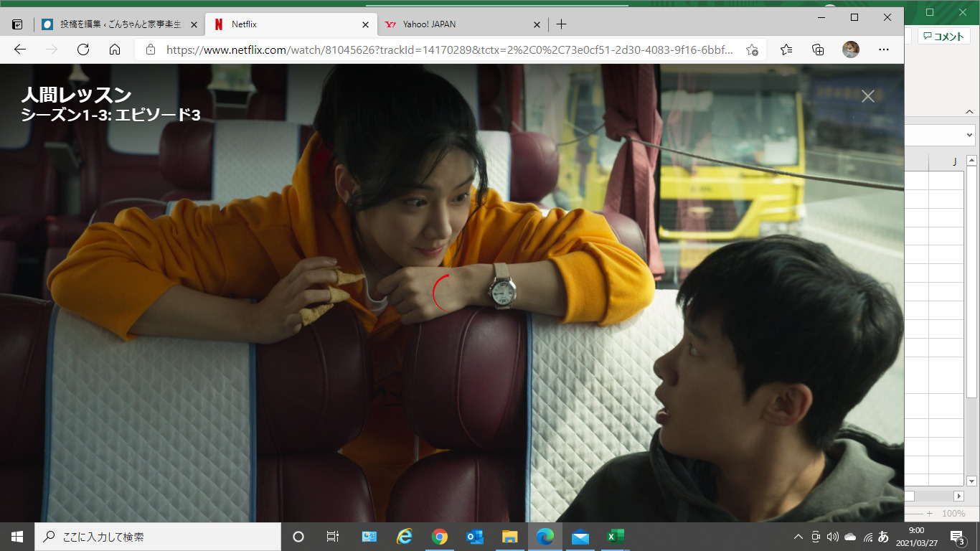Open the Favorites list
The height and width of the screenshot is (551, 980).
[x=786, y=50]
